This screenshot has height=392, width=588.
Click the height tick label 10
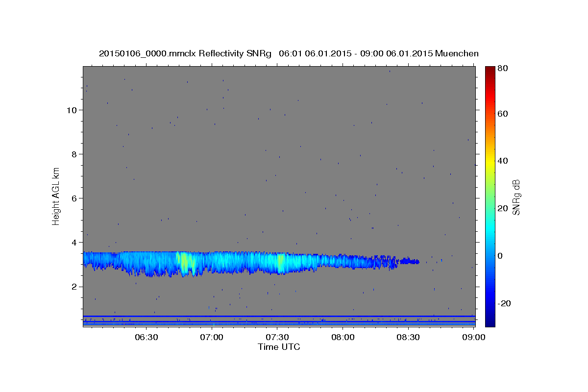(72, 110)
